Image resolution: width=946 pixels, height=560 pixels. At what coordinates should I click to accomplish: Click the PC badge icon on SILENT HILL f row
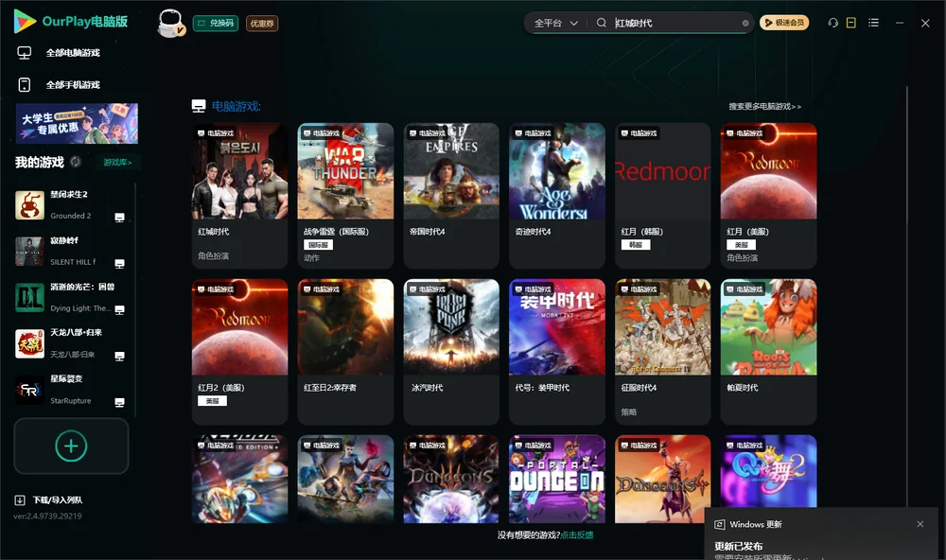(x=119, y=264)
